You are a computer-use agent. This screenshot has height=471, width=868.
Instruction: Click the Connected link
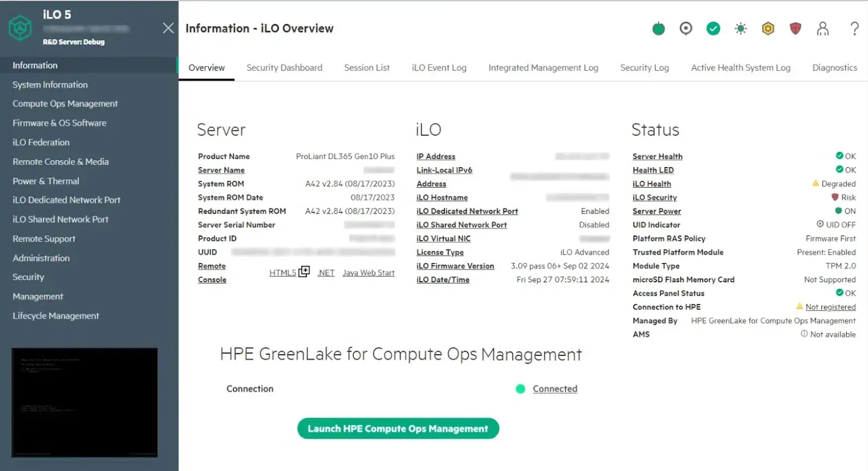[555, 389]
